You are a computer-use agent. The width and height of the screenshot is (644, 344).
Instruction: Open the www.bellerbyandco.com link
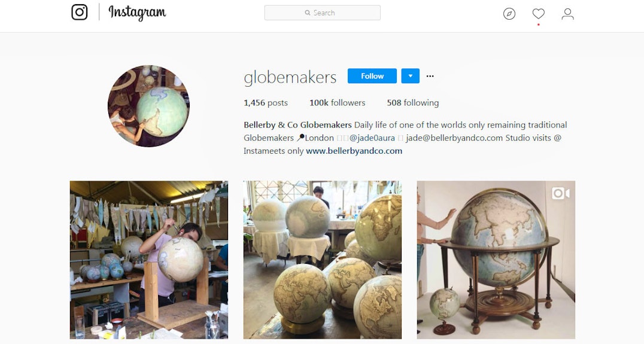click(354, 151)
